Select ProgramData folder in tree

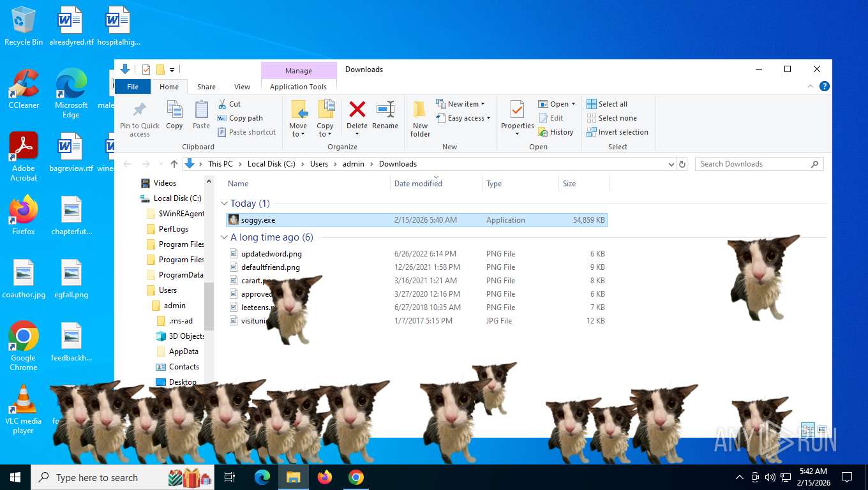tap(175, 275)
